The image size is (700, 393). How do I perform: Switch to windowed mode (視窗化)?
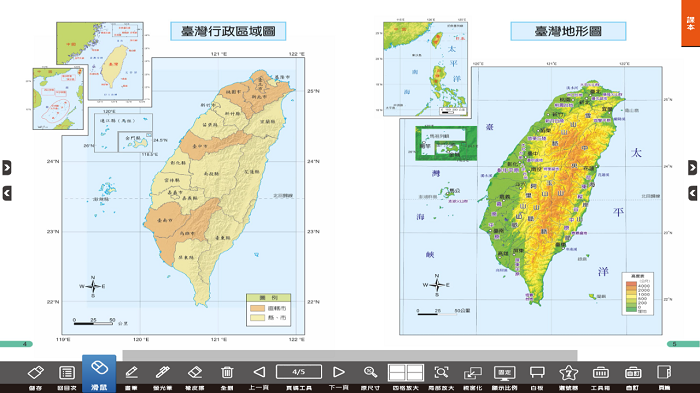[473, 372]
